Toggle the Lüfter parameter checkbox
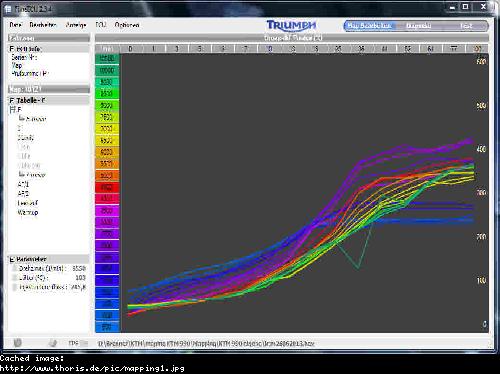The height and width of the screenshot is (374, 500). pyautogui.click(x=14, y=278)
